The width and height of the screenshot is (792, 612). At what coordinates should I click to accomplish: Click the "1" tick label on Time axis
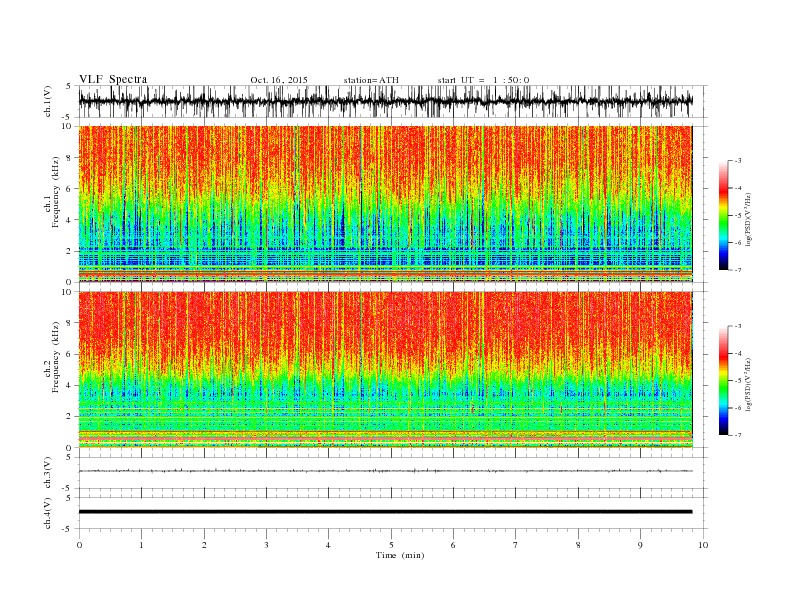pos(141,545)
